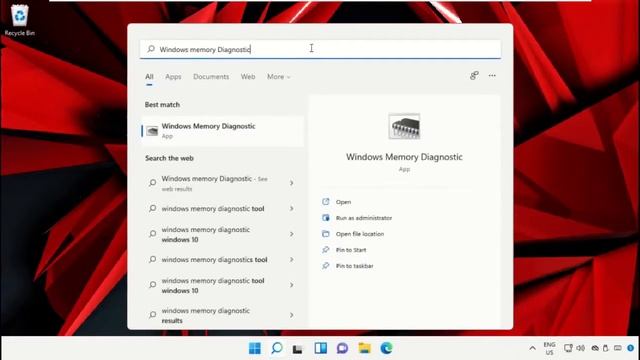This screenshot has width=640, height=360.
Task: Expand 'windows memory diagnostic windows 10' arrow
Action: (291, 234)
